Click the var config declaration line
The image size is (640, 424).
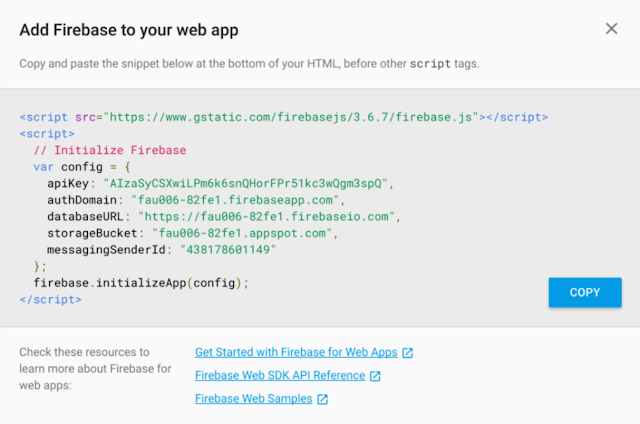coord(82,167)
